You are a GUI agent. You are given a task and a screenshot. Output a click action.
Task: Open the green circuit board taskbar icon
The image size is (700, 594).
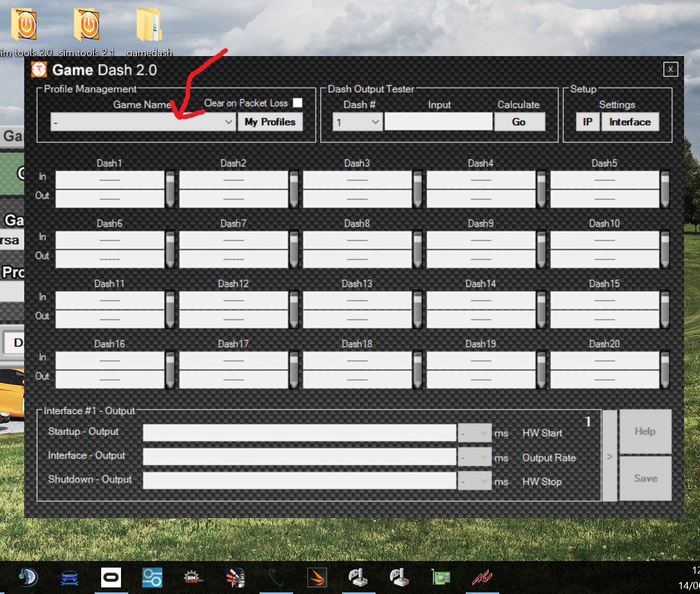[x=441, y=577]
